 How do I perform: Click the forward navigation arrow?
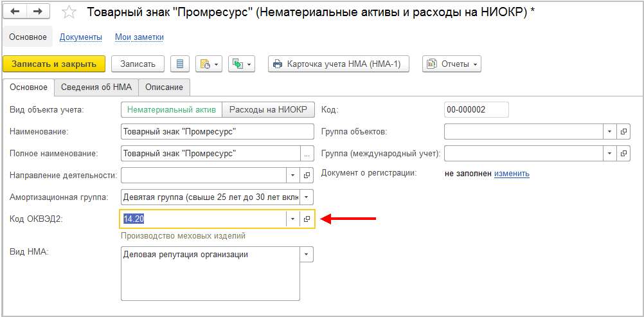click(x=37, y=12)
